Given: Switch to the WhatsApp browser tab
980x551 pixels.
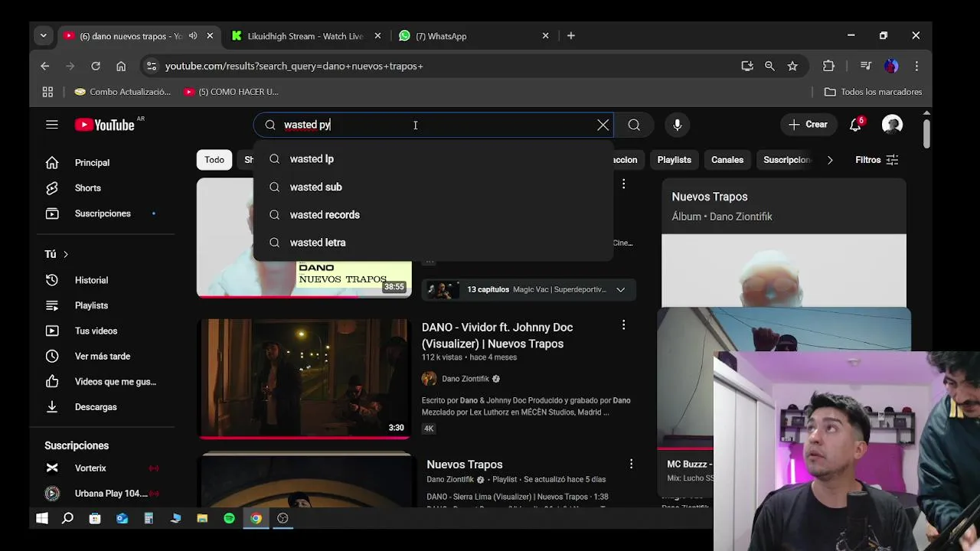Looking at the screenshot, I should click(x=441, y=36).
